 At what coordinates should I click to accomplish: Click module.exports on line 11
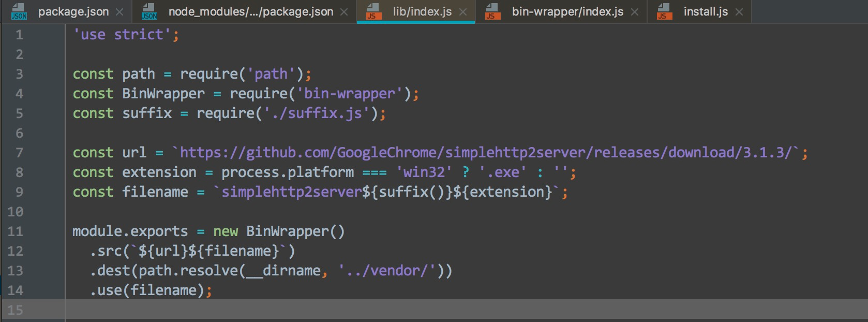(x=130, y=231)
